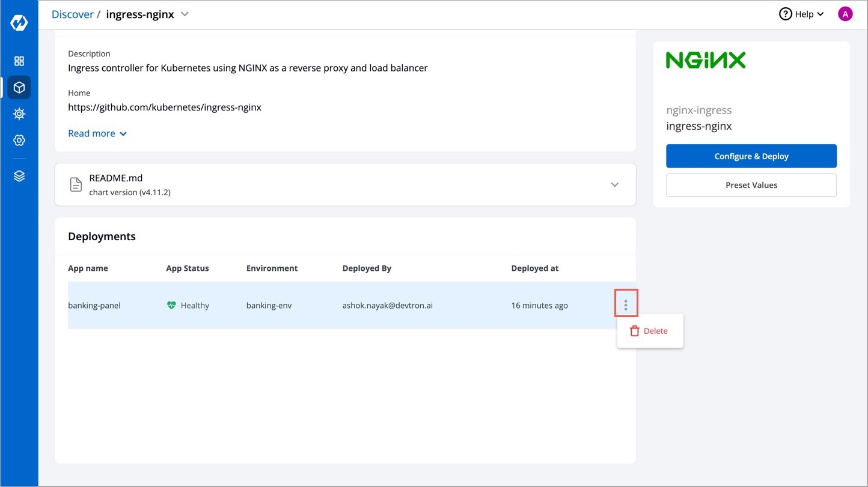Open the Applications grid icon in sidebar
The height and width of the screenshot is (487, 868).
click(x=19, y=61)
